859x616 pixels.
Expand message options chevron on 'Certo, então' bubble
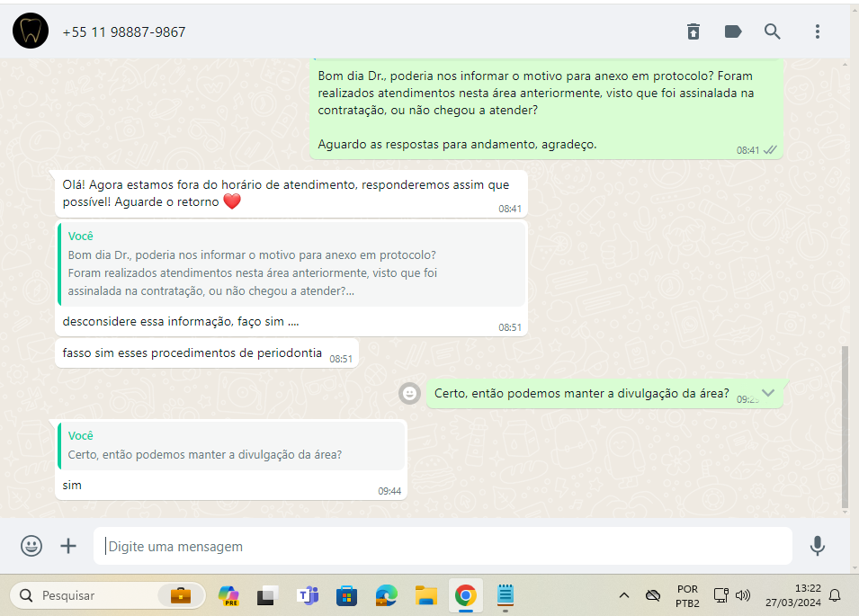[768, 393]
